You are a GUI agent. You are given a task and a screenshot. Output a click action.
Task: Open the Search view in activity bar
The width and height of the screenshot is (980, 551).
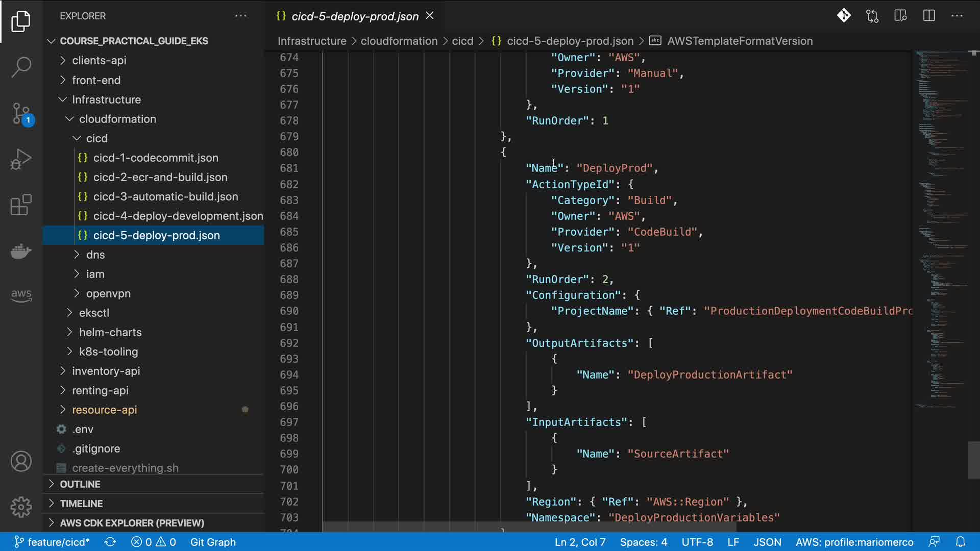pyautogui.click(x=21, y=67)
